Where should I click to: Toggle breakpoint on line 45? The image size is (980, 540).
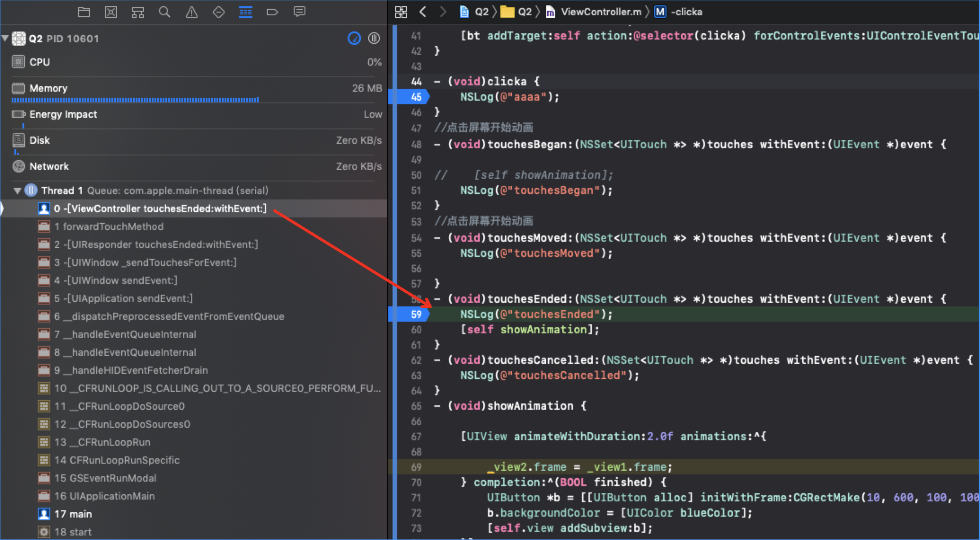point(411,97)
